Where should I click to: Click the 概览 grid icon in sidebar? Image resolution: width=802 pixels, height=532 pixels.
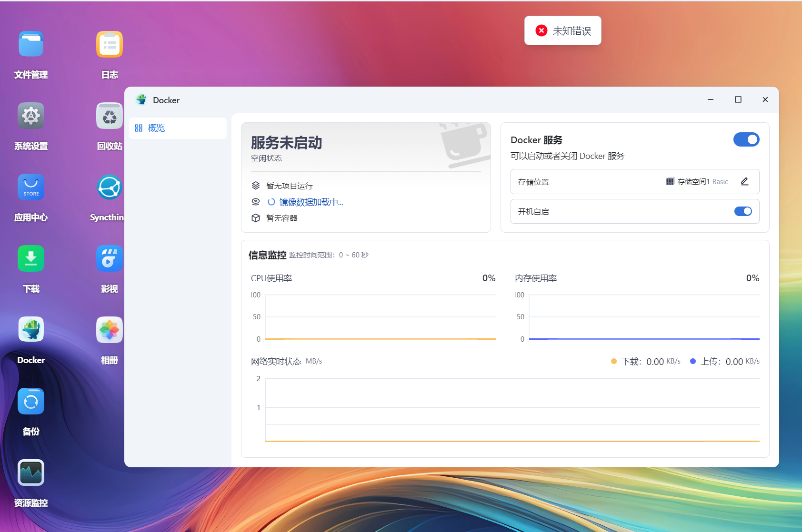(139, 128)
